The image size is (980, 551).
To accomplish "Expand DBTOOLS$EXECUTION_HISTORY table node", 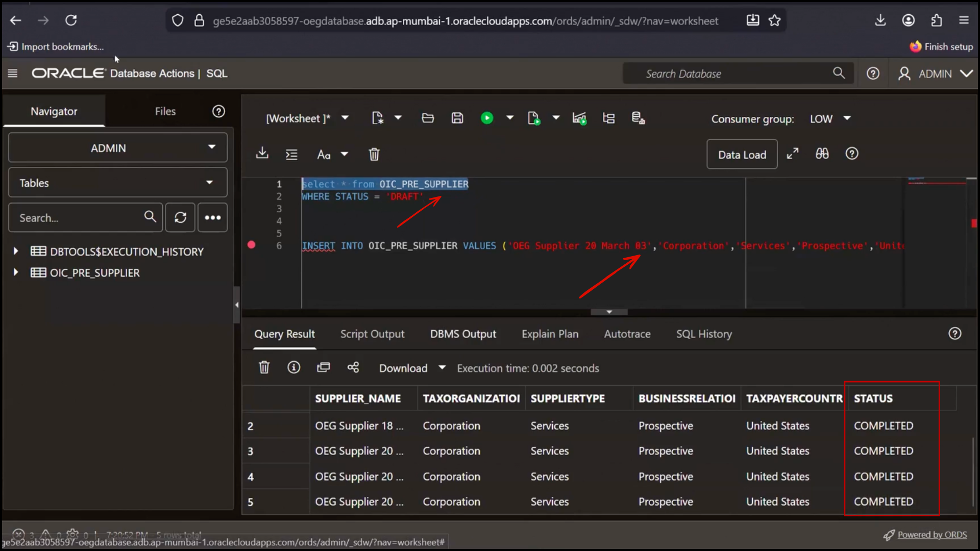I will [x=16, y=251].
